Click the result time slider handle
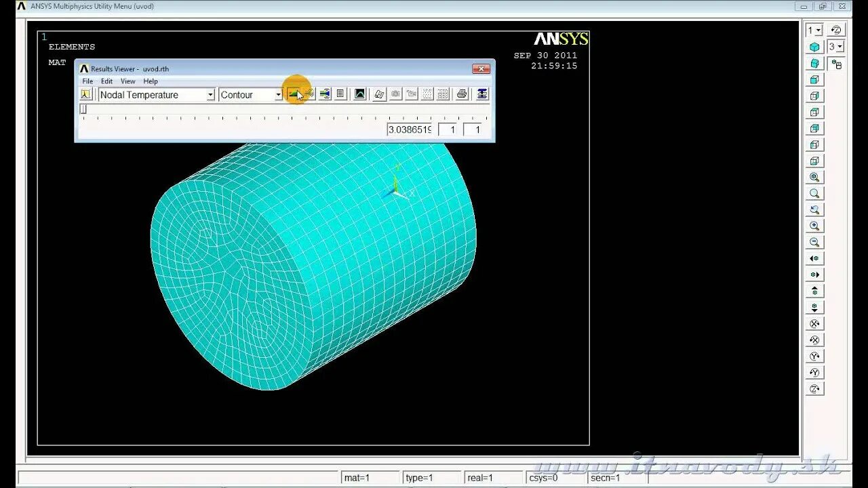The height and width of the screenshot is (488, 868). tap(83, 108)
